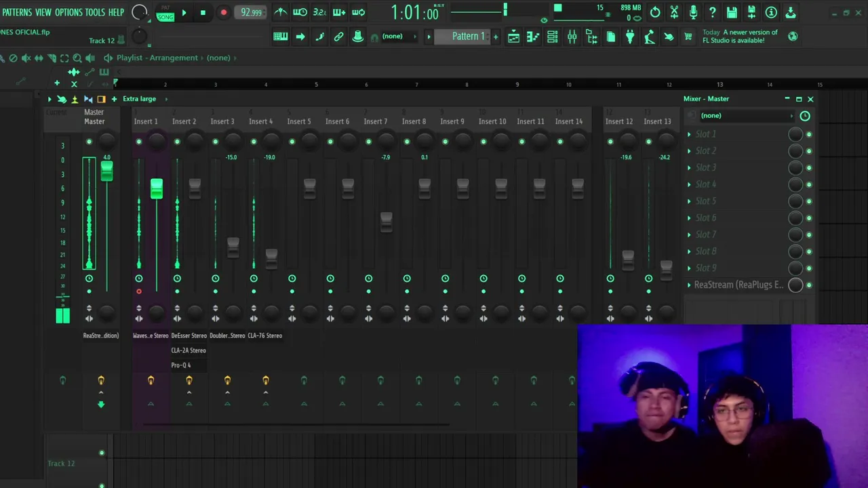868x488 pixels.
Task: Open the Channel rack icon
Action: pos(553,37)
